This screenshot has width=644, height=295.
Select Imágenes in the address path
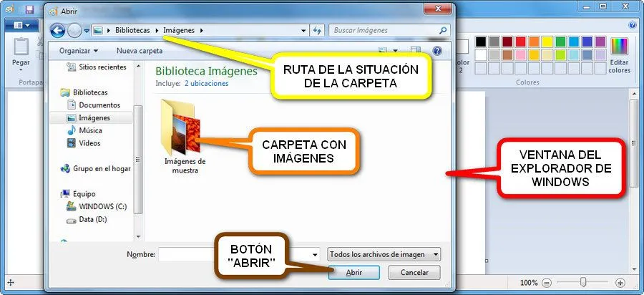179,30
